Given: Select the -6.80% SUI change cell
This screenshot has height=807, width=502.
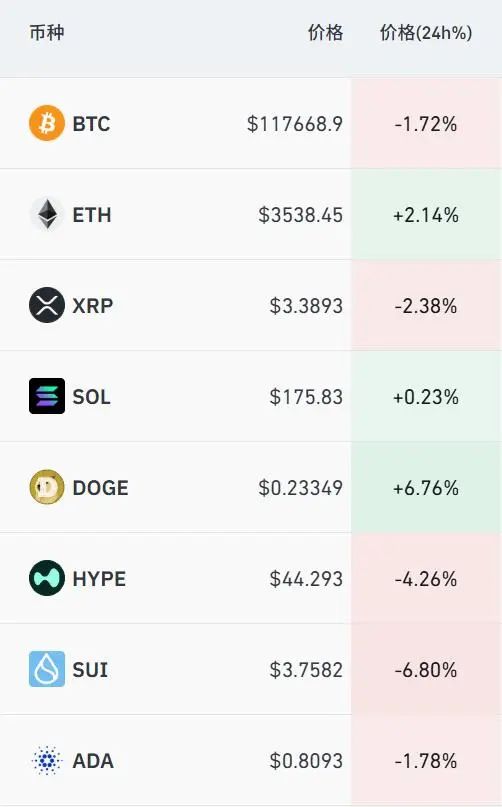Looking at the screenshot, I should [x=426, y=670].
